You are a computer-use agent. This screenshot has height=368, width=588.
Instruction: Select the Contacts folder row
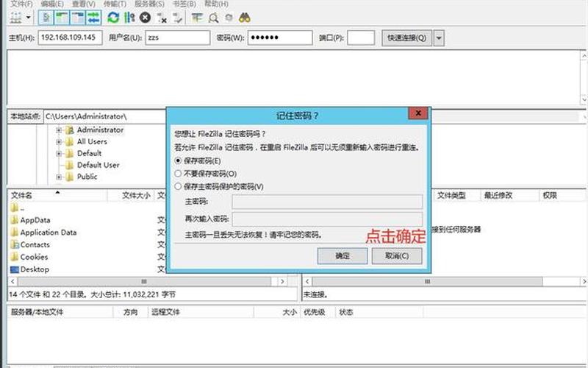pos(35,245)
